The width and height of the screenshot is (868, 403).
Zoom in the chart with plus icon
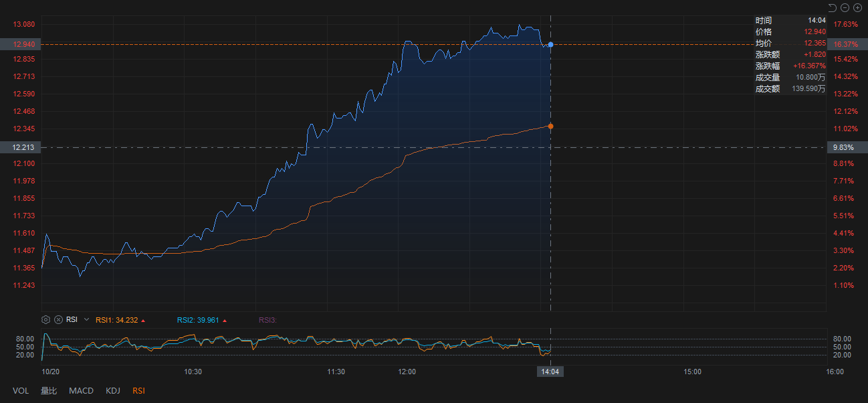pyautogui.click(x=857, y=7)
